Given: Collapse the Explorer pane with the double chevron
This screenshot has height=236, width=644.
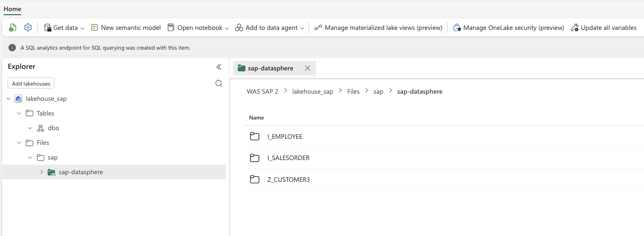Looking at the screenshot, I should [219, 67].
